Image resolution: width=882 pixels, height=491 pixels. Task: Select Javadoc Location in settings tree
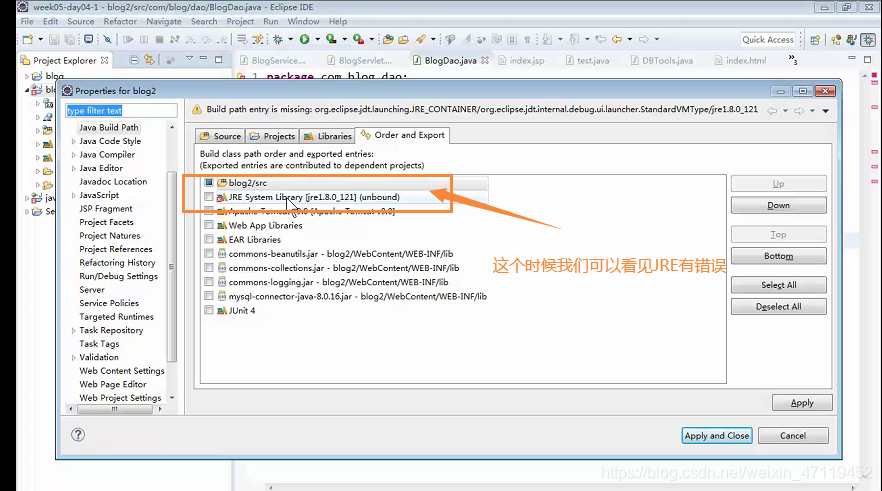coord(113,182)
